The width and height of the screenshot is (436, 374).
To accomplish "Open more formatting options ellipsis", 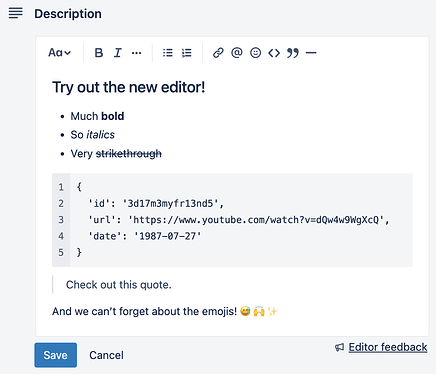I will (136, 53).
